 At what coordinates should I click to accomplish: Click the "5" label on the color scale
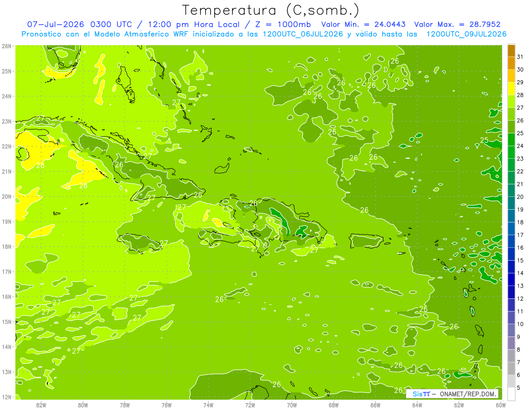tap(519, 388)
